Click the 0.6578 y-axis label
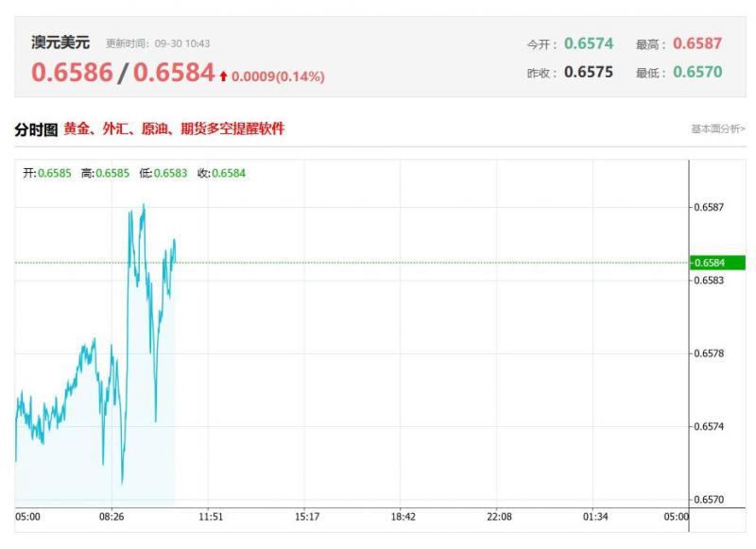This screenshot has width=756, height=549. (x=709, y=353)
